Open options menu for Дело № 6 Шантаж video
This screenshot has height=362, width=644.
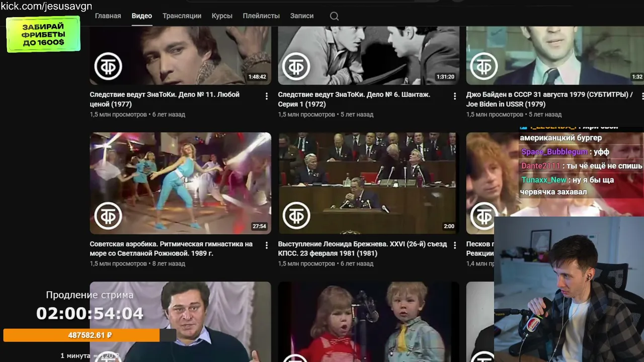455,96
